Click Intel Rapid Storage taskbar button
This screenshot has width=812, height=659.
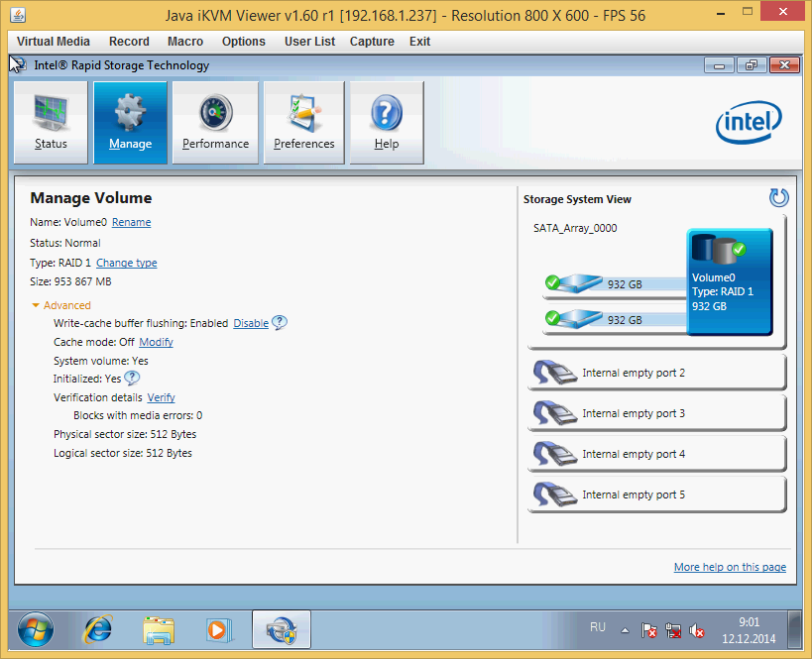282,629
